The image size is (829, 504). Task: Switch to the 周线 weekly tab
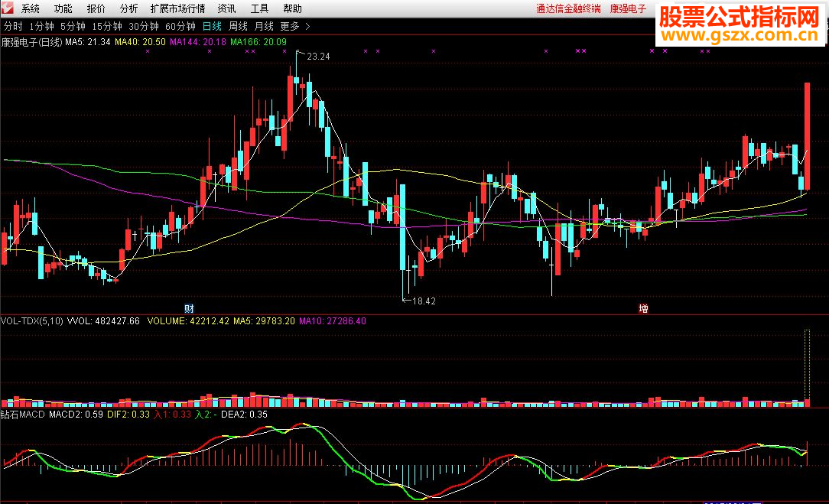pos(238,27)
